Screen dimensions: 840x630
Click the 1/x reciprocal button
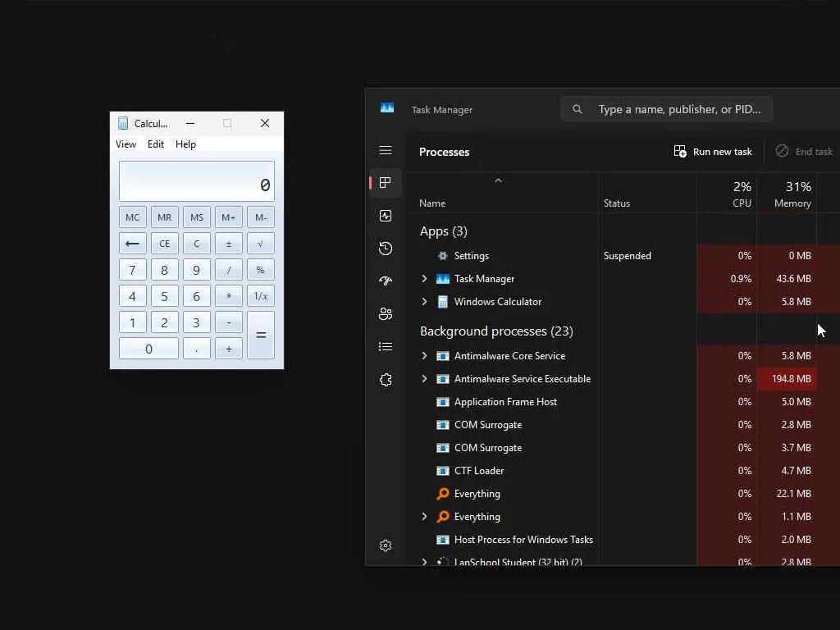[x=260, y=296]
